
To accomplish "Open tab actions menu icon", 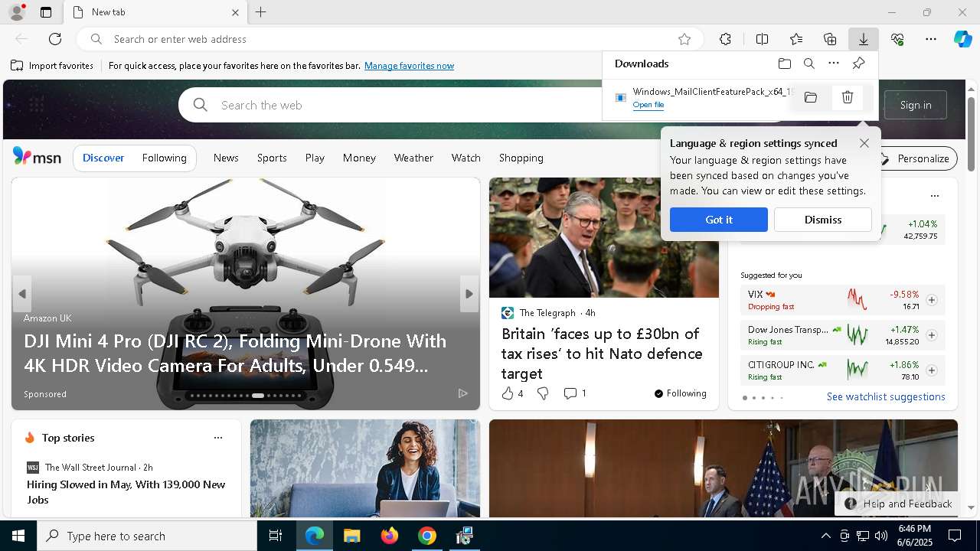I will (x=46, y=12).
